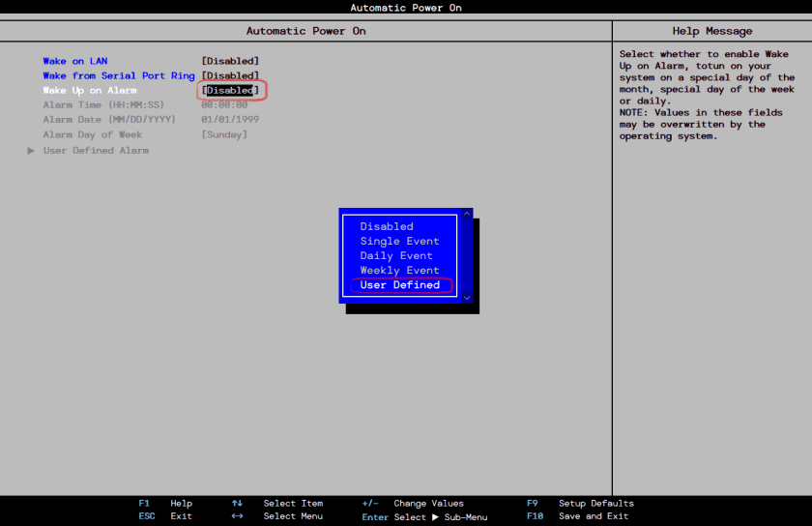Click popup scrollbar up arrow
Image resolution: width=812 pixels, height=526 pixels.
[467, 214]
